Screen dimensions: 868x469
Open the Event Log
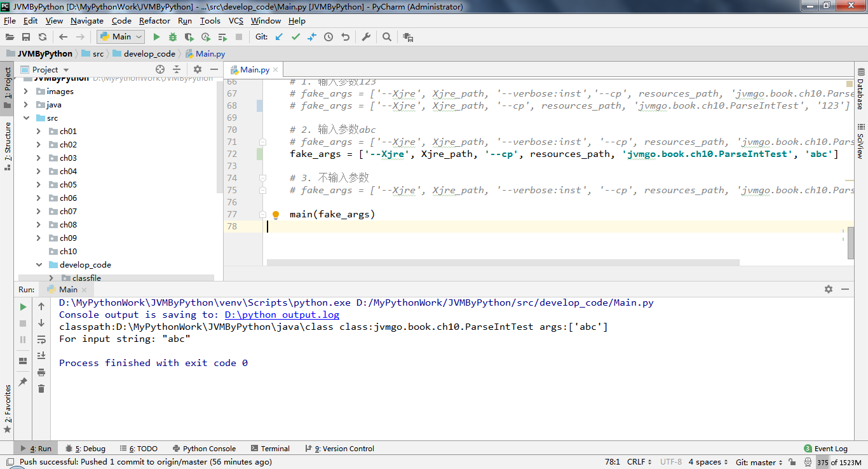[825, 449]
